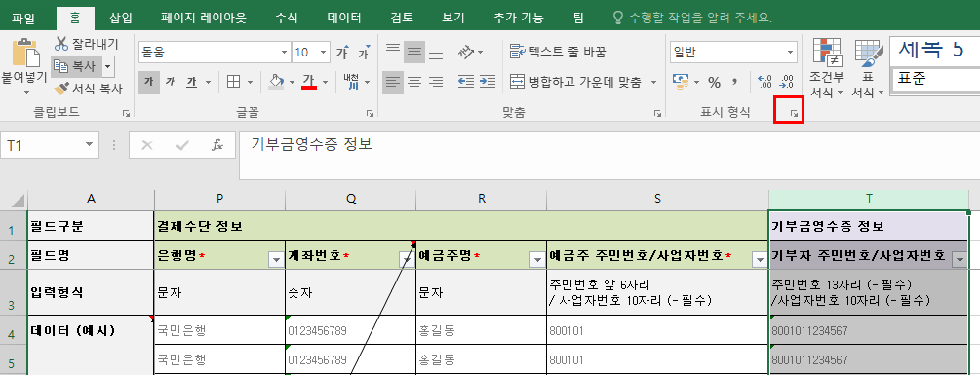This screenshot has height=375, width=980.
Task: Open Font group dialog launcher
Action: point(370,114)
